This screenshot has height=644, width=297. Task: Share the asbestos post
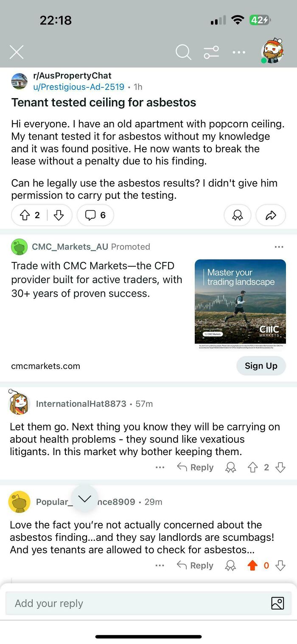(x=270, y=215)
